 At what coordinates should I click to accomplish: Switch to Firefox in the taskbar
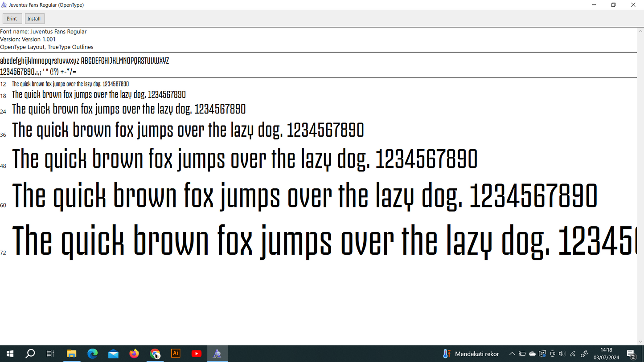tap(134, 354)
